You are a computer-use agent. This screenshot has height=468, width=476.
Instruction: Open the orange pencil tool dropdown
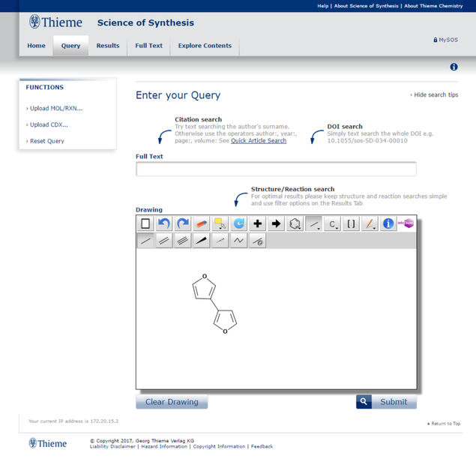coord(370,223)
